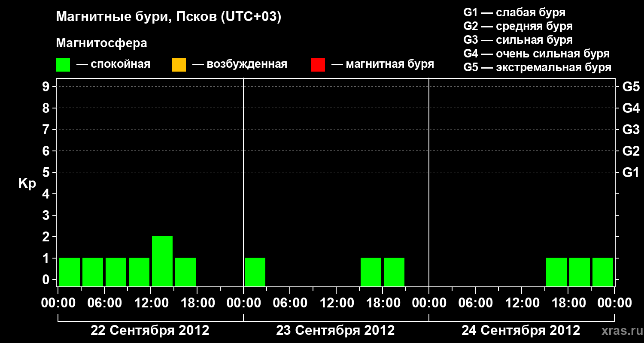
Task: Click the Kp 2 bar on 22 September
Action: pos(162,261)
